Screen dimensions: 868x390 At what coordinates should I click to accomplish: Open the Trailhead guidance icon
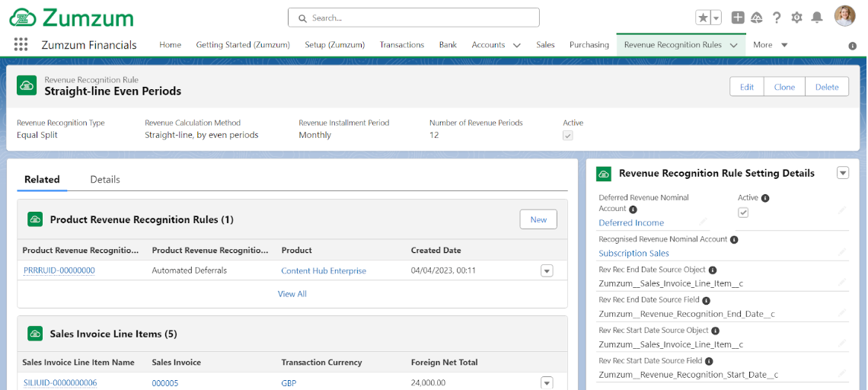pos(757,18)
